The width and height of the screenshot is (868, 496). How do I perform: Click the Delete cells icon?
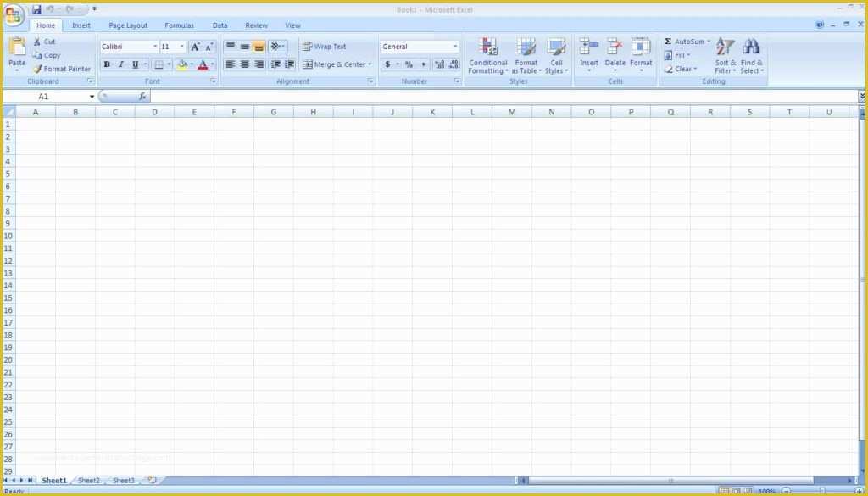coord(615,47)
